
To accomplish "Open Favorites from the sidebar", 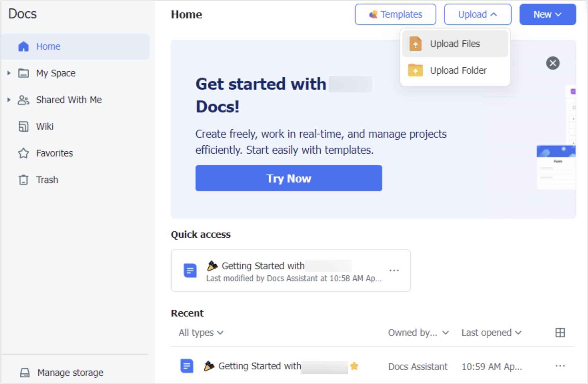I will coord(54,153).
